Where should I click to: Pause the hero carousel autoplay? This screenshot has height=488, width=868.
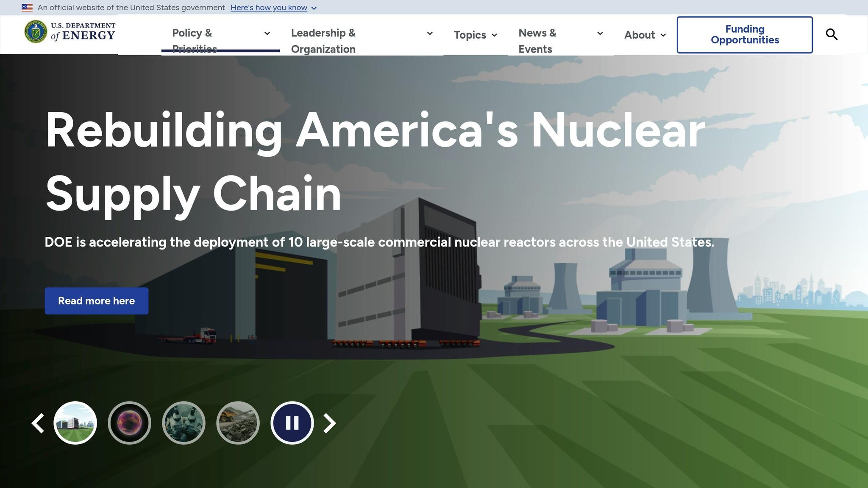pos(292,423)
